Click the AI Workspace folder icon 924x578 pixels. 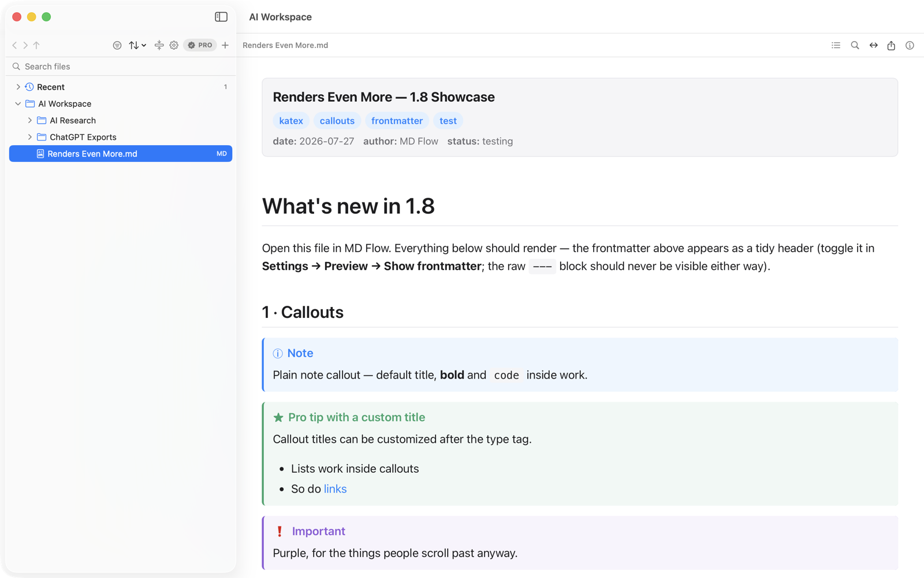30,104
